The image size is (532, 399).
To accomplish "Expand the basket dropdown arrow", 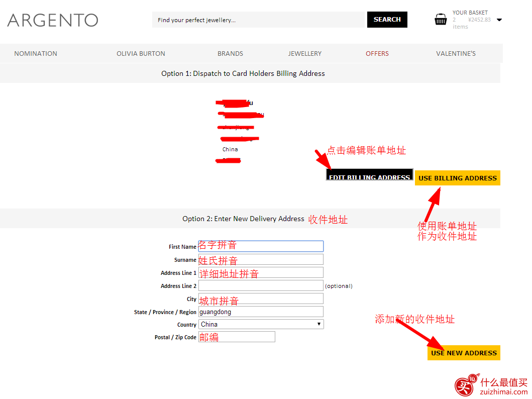I will [499, 20].
